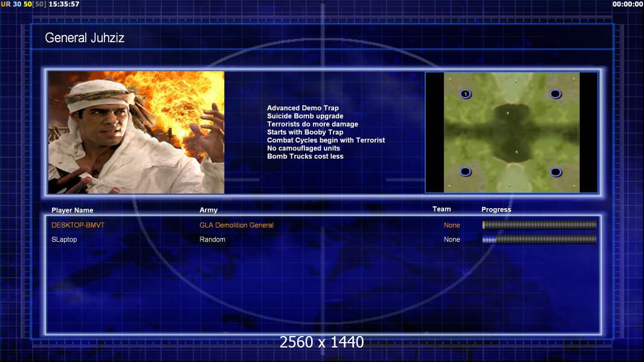Click 'Starts with Booby Trap' text
This screenshot has height=362, width=644.
point(305,132)
